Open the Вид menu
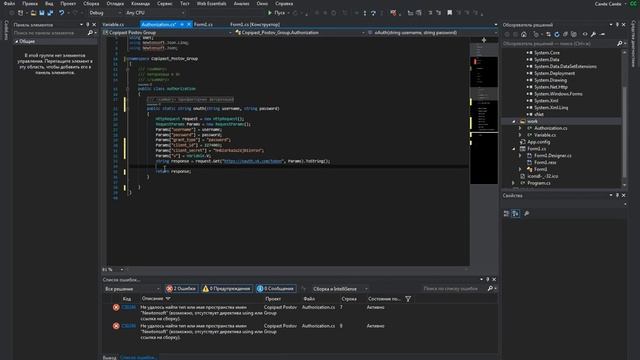The image size is (640, 360). [49, 3]
